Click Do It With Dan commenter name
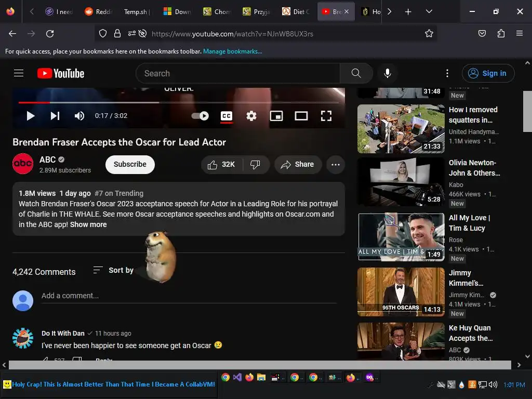Screen dimensions: 532x399 (63, 334)
